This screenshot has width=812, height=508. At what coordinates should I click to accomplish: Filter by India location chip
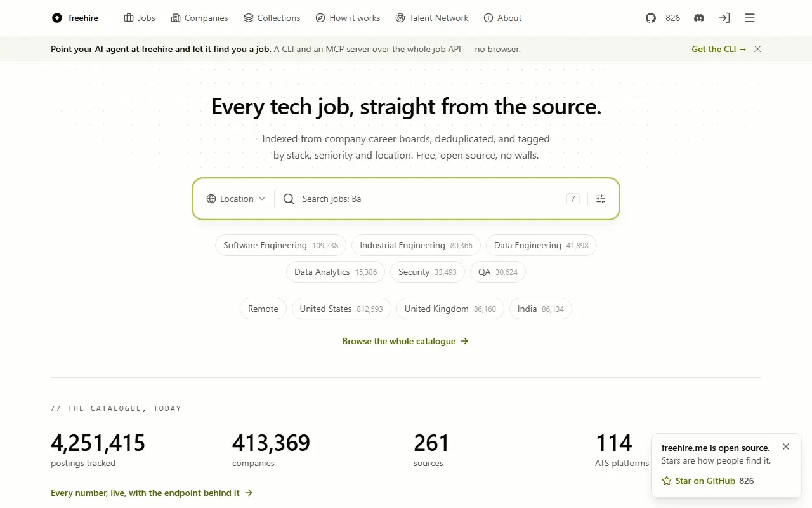[540, 309]
